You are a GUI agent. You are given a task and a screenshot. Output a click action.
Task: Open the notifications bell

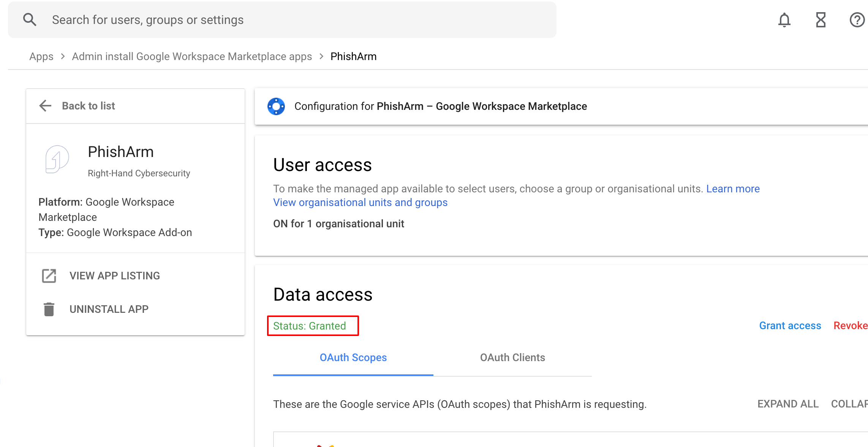pos(784,20)
